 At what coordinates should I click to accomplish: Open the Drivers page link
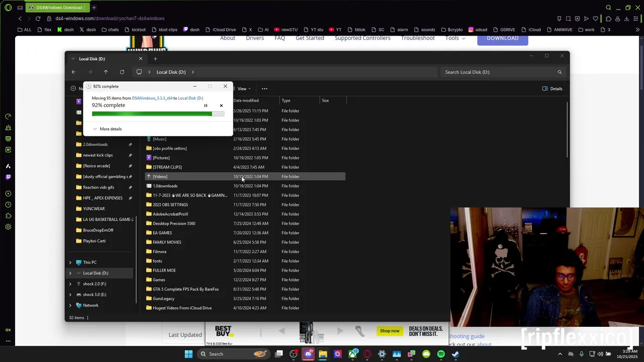(255, 38)
